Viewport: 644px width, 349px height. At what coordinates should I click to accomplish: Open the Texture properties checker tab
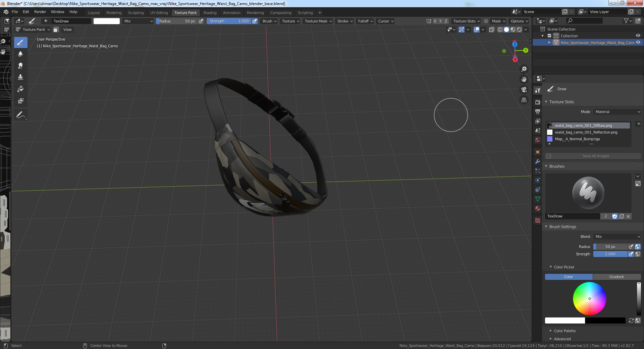538,220
